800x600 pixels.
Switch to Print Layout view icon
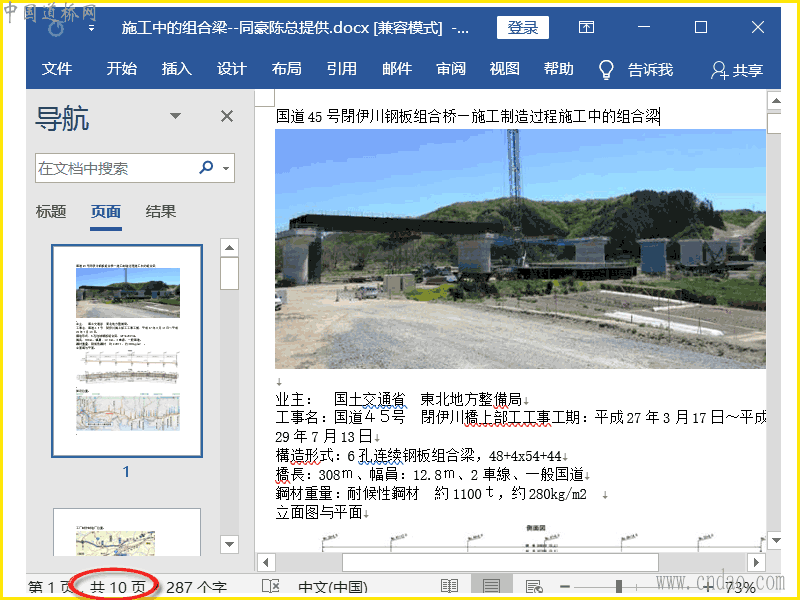pos(491,586)
